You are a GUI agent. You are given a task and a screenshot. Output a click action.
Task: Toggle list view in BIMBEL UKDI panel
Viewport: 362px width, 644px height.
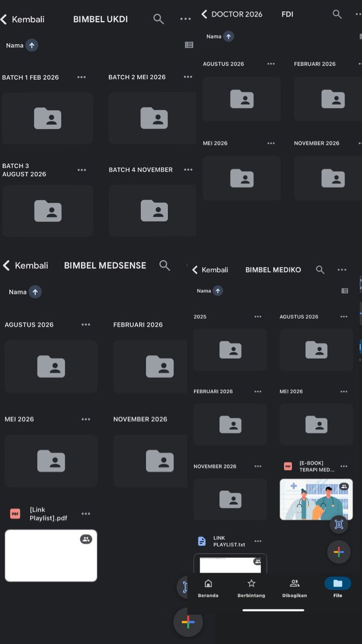[x=189, y=45]
